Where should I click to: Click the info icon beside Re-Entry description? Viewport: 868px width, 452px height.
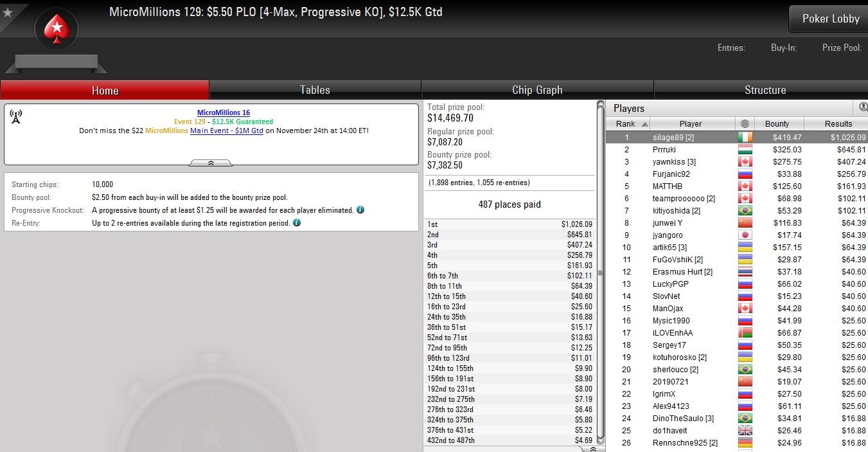[297, 222]
